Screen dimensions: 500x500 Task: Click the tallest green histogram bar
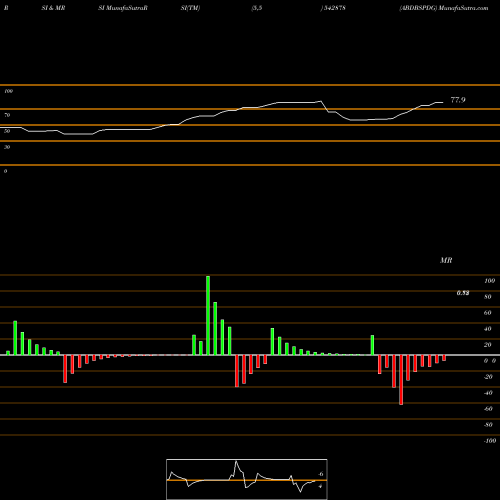[x=208, y=315]
